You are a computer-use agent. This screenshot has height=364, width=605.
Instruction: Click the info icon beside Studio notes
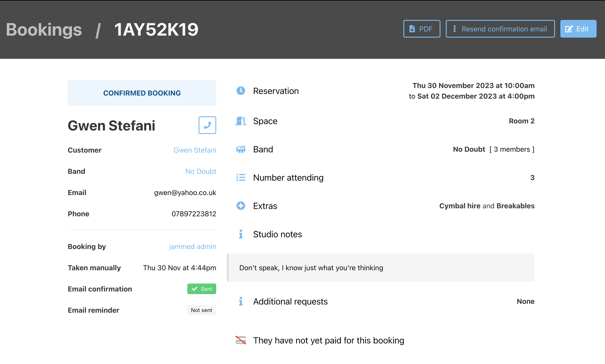click(241, 234)
